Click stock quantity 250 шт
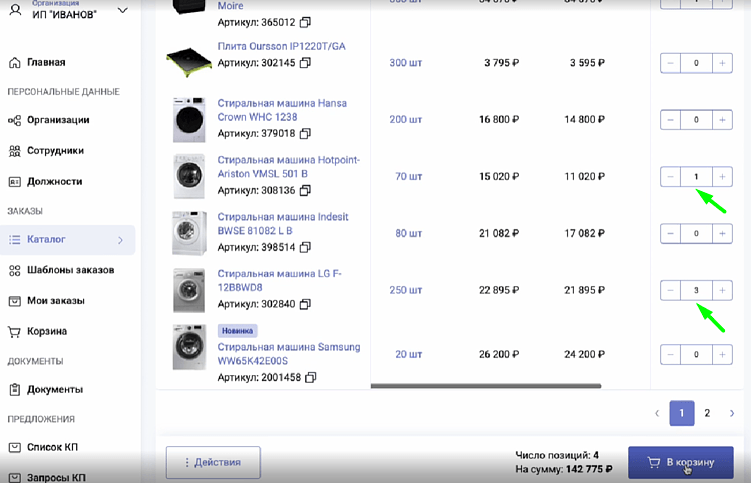Image resolution: width=751 pixels, height=483 pixels. pos(406,290)
